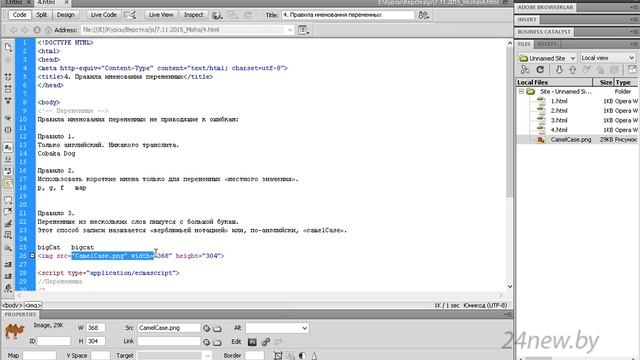Switch to the Assets tab
This screenshot has height=360, width=640.
click(547, 44)
